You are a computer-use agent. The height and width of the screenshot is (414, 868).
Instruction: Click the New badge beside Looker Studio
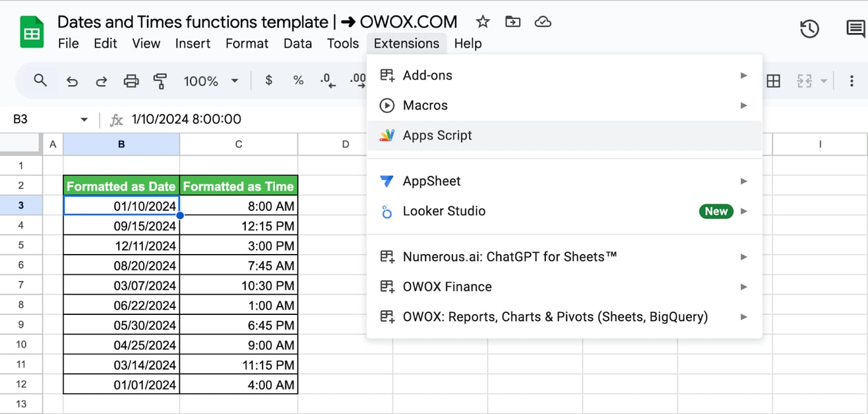point(716,211)
